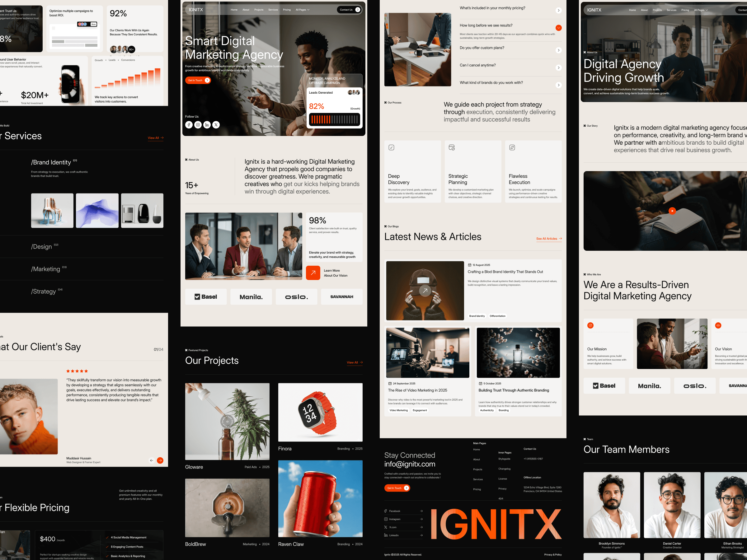Screen dimensions: 747x560
Task: Click the orange Learn More arrow icon
Action: [313, 273]
